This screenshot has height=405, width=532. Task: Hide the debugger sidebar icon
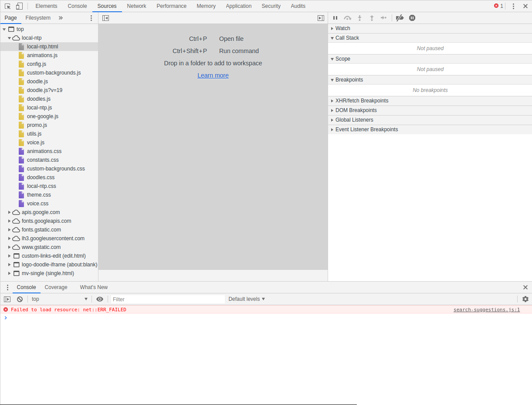click(321, 18)
